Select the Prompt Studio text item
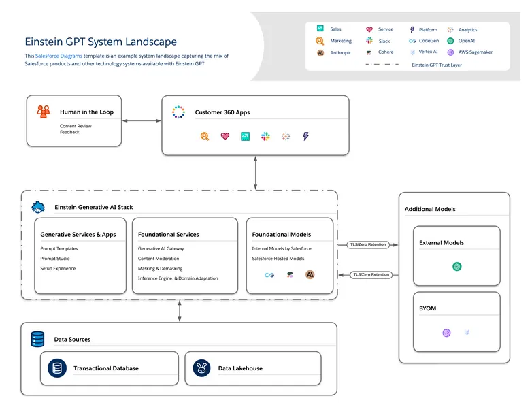Screen dimensions: 532x407 pos(55,259)
